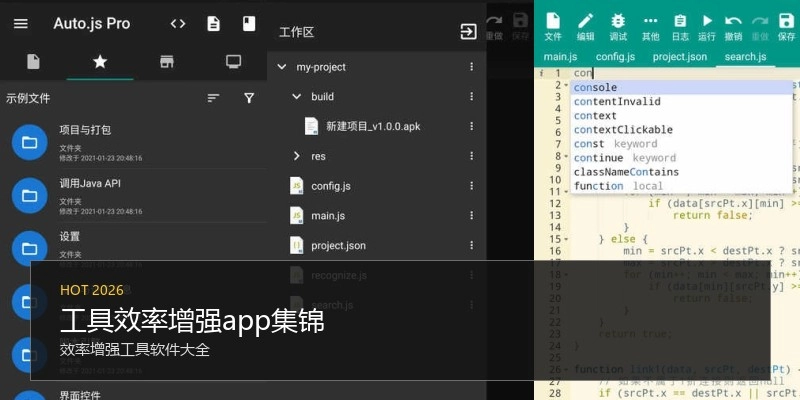Viewport: 800px width, 400px height.
Task: Choose function local suggestion
Action: coord(681,186)
